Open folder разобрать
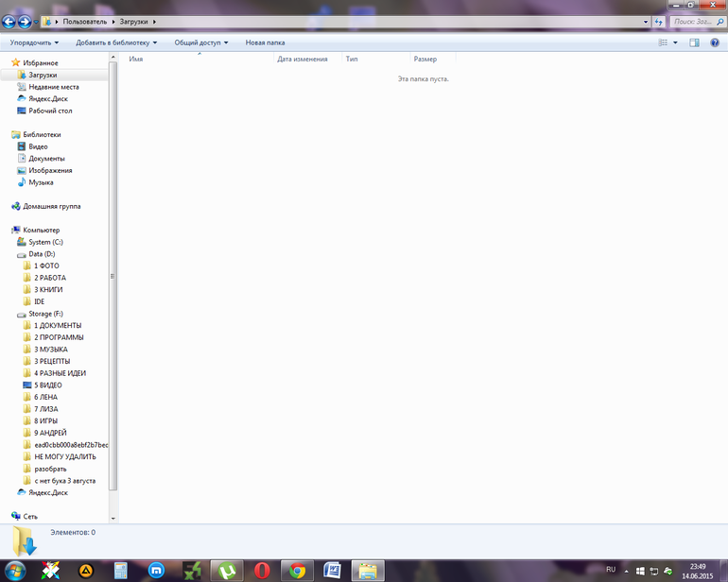Image resolution: width=728 pixels, height=582 pixels. point(50,469)
